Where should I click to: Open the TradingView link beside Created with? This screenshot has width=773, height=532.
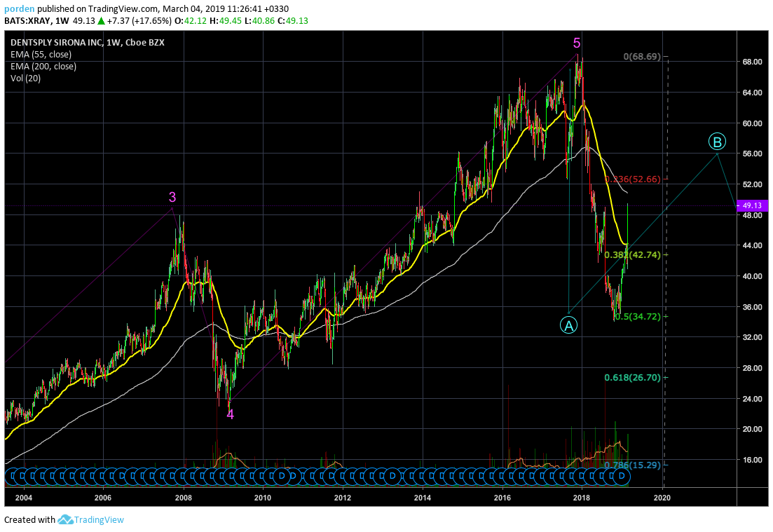[99, 519]
